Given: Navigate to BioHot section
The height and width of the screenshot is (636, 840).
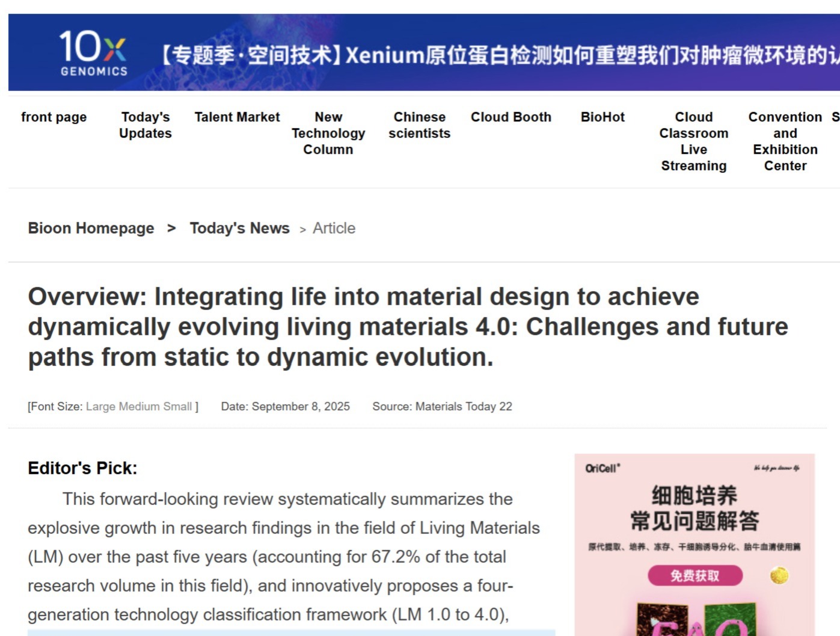Looking at the screenshot, I should coord(602,117).
